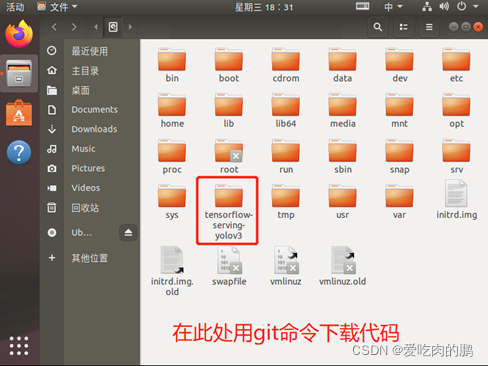The height and width of the screenshot is (366, 488).
Task: Click the search button in toolbar
Action: point(378,27)
